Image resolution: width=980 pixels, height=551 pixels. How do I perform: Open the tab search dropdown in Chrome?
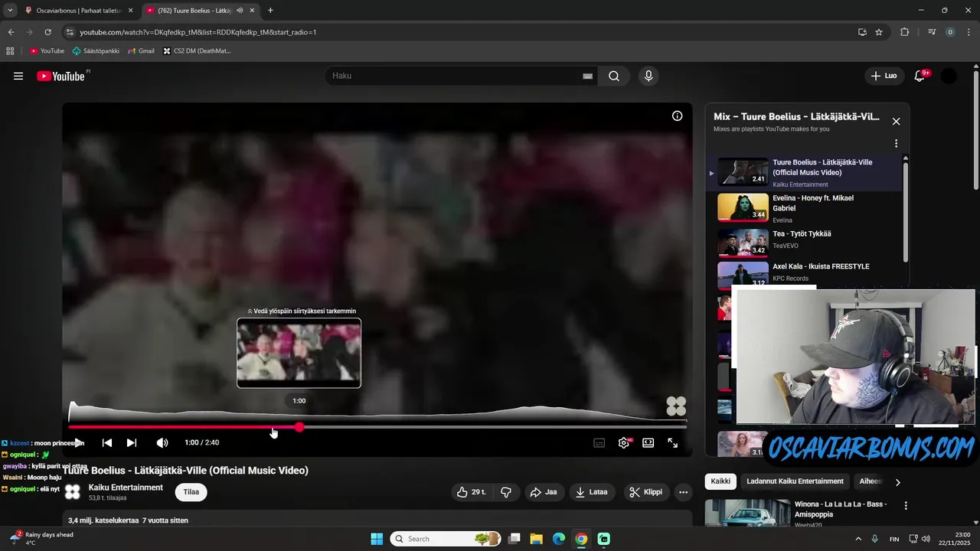[x=10, y=10]
